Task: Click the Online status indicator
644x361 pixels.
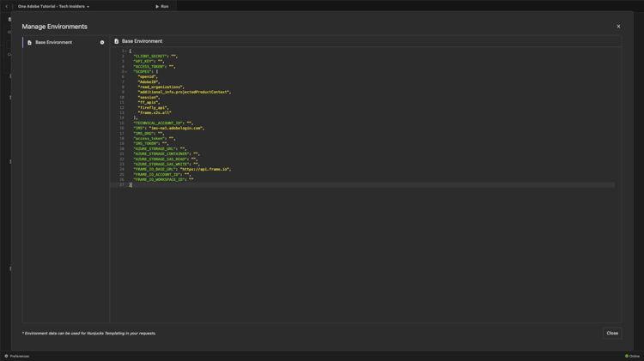Action: pyautogui.click(x=633, y=356)
